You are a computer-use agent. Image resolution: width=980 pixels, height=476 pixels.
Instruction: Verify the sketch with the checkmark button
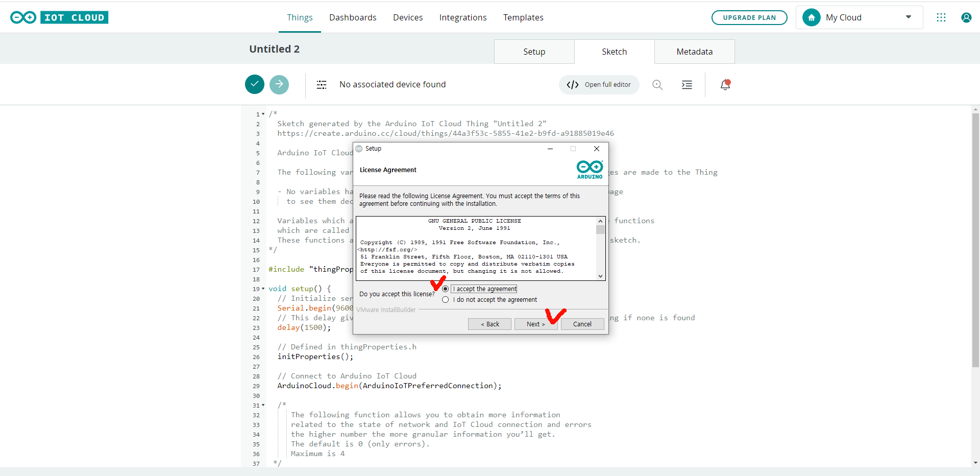255,84
